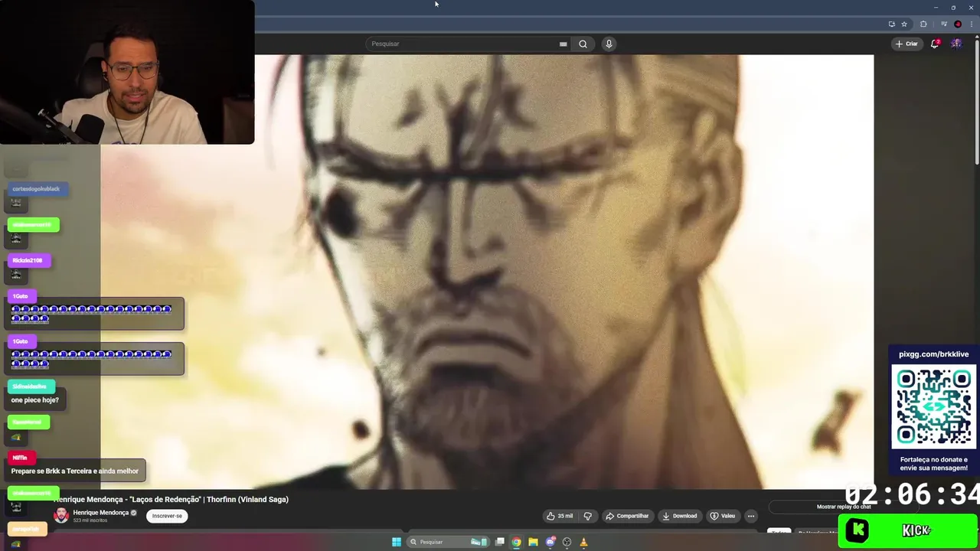This screenshot has height=551, width=980.
Task: Click the Download button below video
Action: (x=679, y=516)
